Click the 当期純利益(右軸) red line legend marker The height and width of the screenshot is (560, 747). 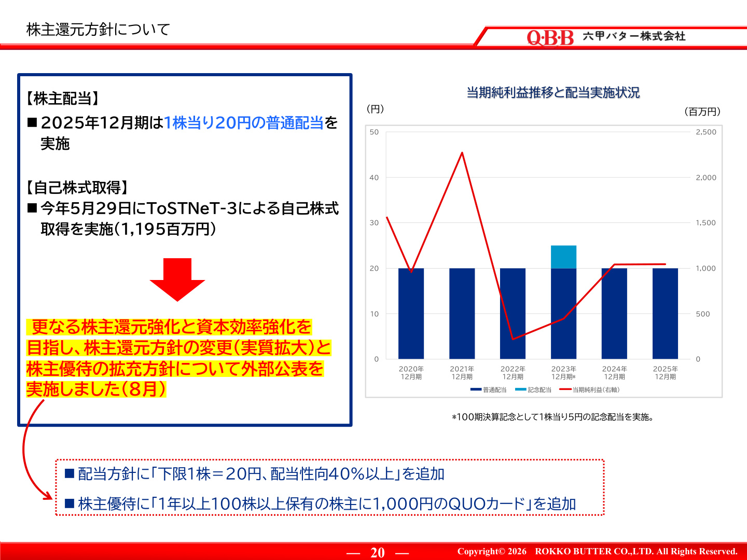tap(565, 389)
